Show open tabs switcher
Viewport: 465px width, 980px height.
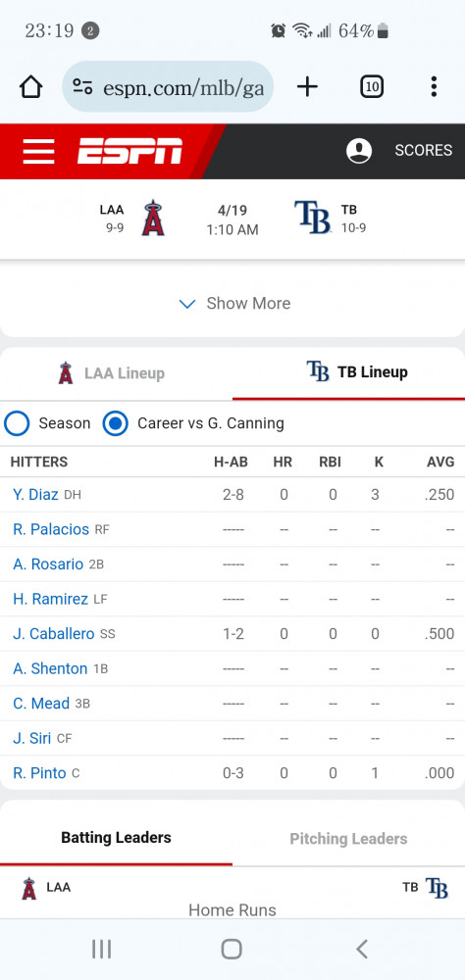click(372, 87)
